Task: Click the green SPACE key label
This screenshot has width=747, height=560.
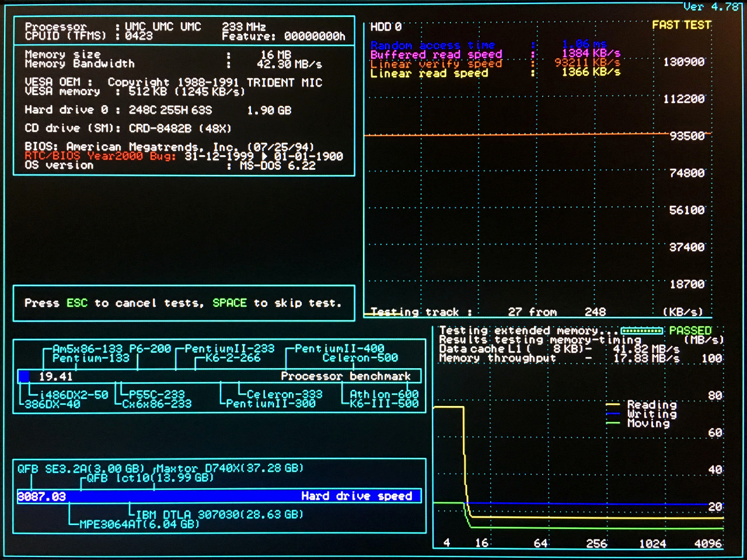Action: (229, 303)
